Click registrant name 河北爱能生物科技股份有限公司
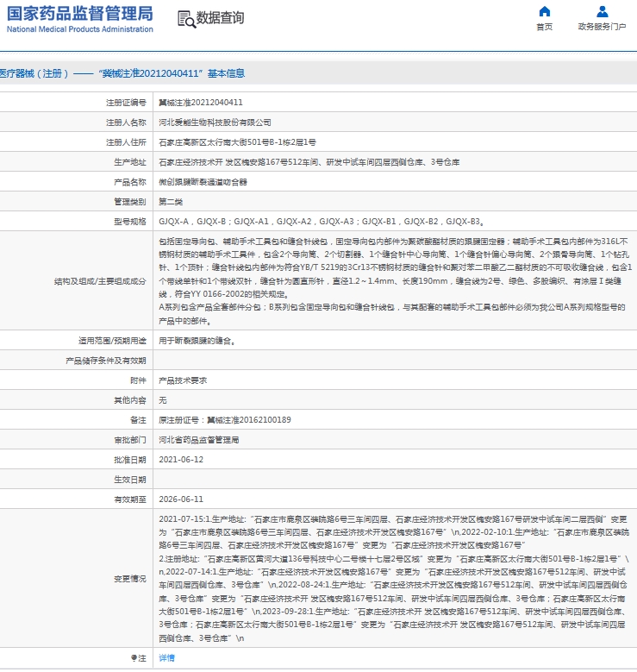Screen dimensions: 637x672 pyautogui.click(x=215, y=122)
